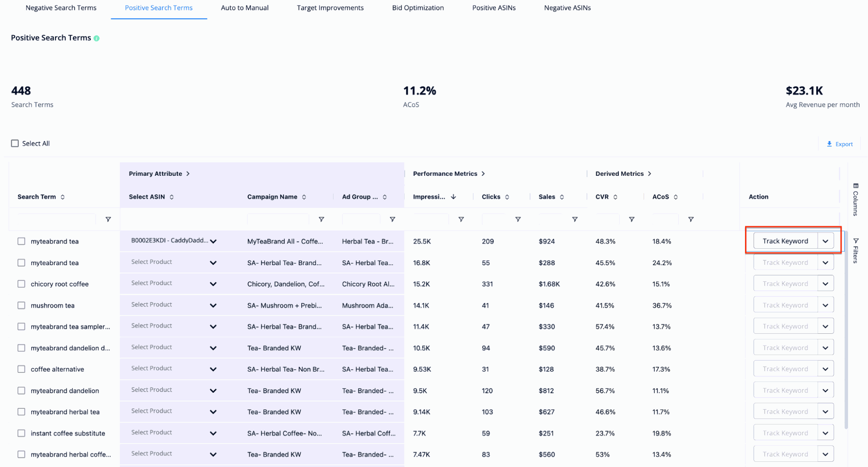The width and height of the screenshot is (868, 467).
Task: Expand the Primary Attribute column group
Action: tap(188, 174)
